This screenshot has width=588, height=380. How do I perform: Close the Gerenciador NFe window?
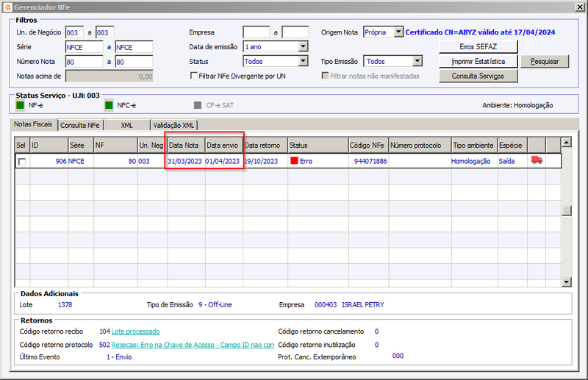[x=579, y=7]
